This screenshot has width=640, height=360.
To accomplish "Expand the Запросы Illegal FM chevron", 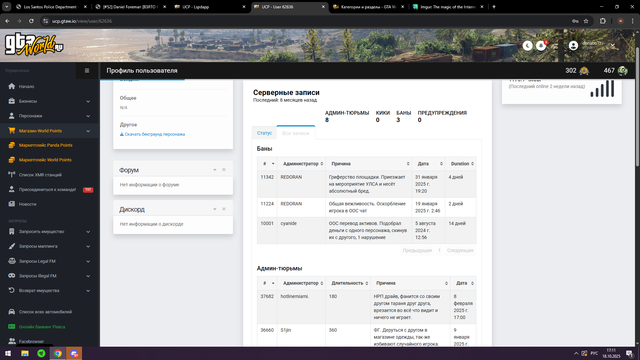I will [88, 276].
